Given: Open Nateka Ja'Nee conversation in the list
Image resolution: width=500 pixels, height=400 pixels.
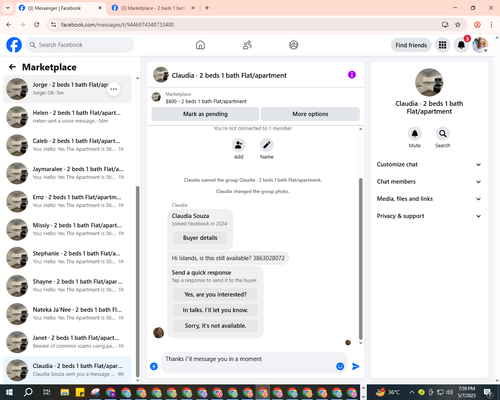Looking at the screenshot, I should [x=67, y=314].
